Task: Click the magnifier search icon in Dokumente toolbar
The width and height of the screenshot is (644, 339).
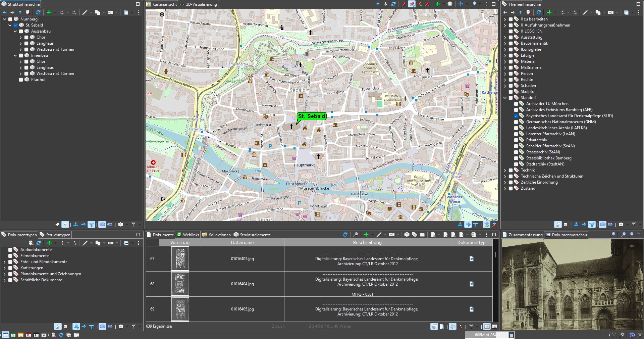Action: 356,235
